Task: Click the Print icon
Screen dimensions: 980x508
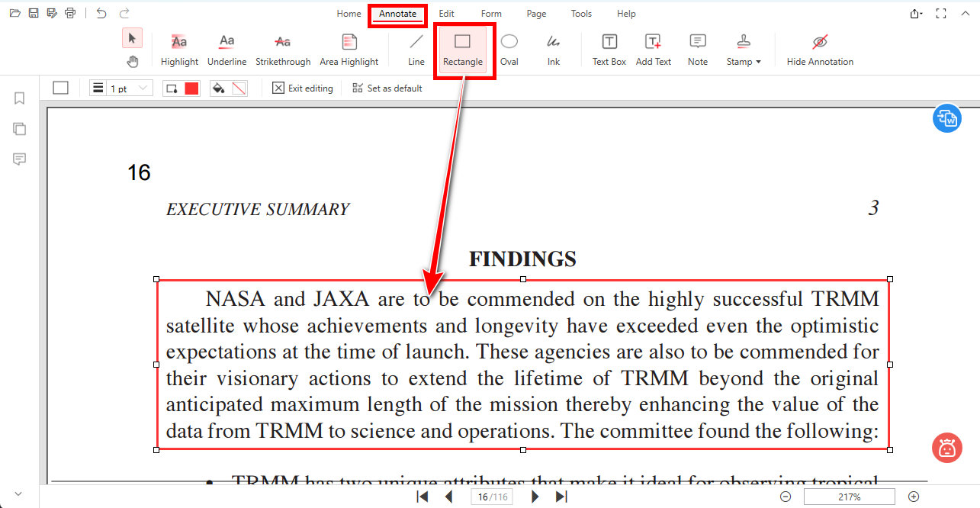Action: click(71, 13)
